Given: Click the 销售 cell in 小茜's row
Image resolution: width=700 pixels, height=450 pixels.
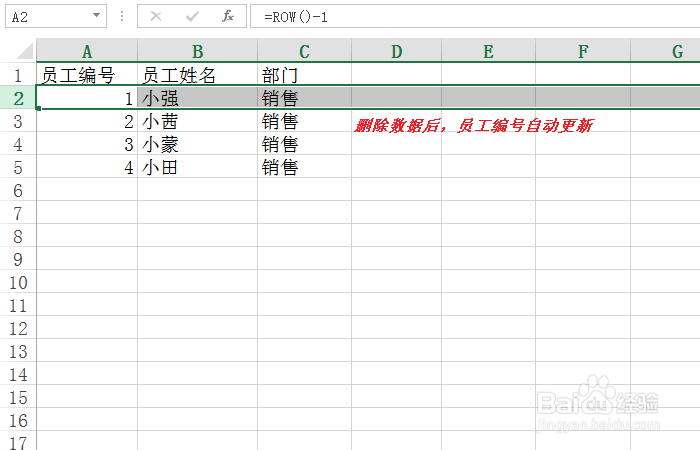Looking at the screenshot, I should (x=304, y=121).
